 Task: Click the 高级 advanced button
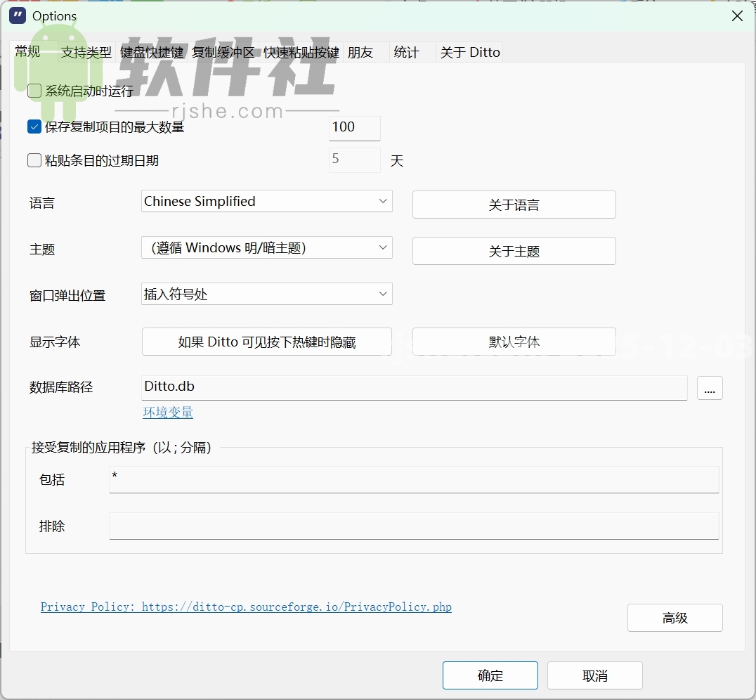point(674,618)
